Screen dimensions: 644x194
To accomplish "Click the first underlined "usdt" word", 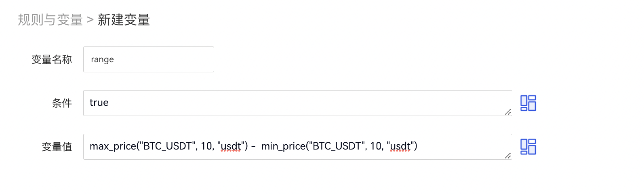I will click(231, 146).
